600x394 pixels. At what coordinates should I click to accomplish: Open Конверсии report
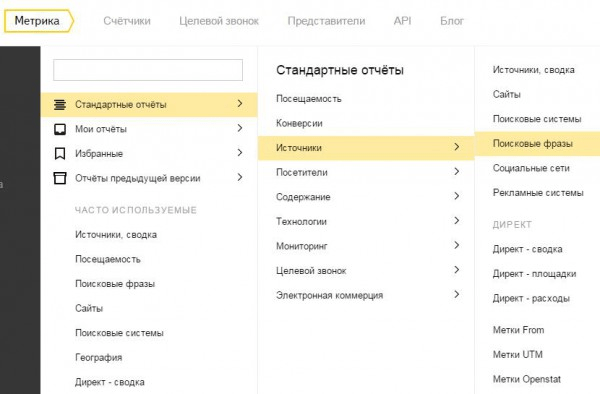click(299, 123)
